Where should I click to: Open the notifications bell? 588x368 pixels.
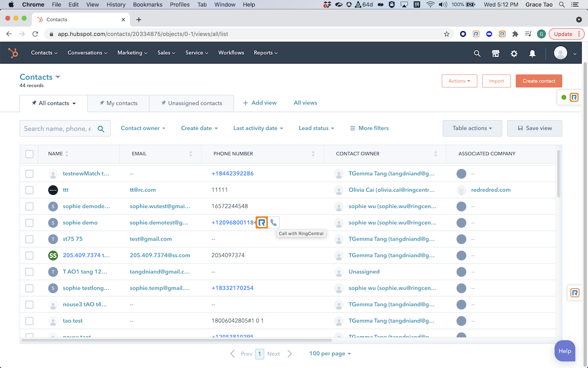(532, 53)
